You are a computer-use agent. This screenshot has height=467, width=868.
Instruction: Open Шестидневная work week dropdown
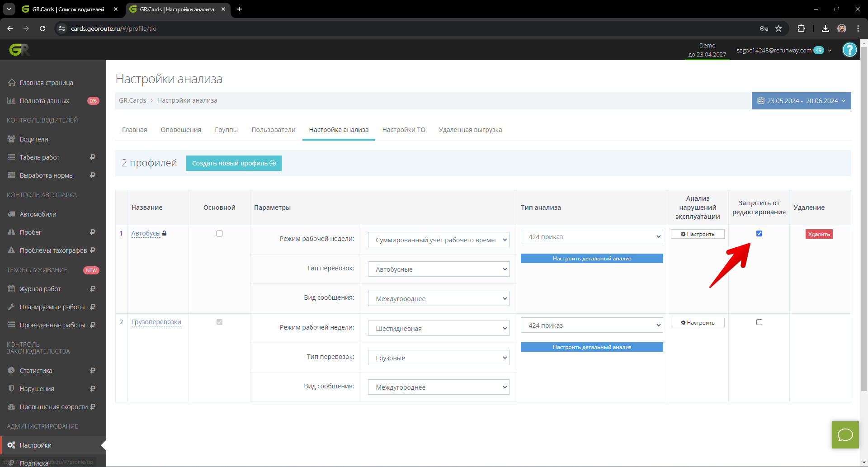(439, 328)
